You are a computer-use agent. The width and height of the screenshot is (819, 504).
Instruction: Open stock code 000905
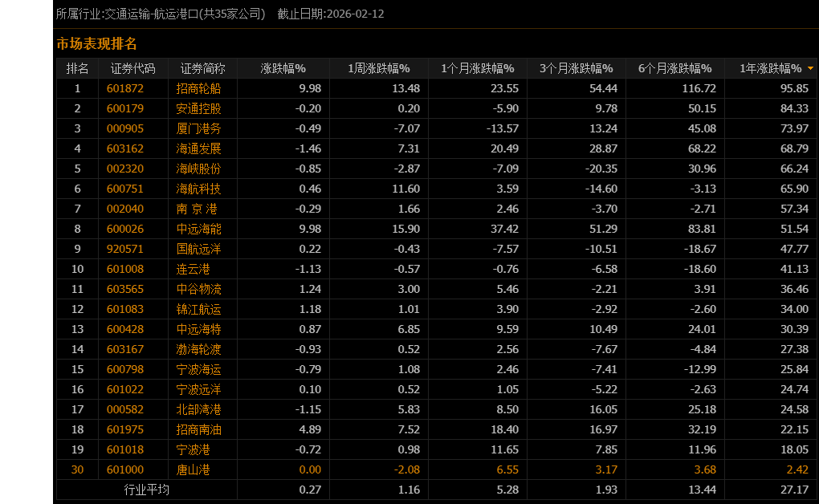[x=124, y=128]
